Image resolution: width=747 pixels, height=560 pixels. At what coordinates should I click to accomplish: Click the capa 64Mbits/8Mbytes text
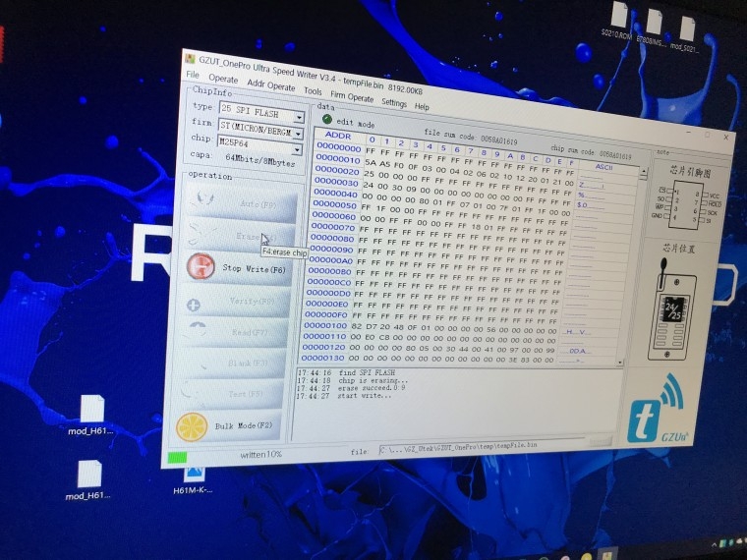[243, 158]
